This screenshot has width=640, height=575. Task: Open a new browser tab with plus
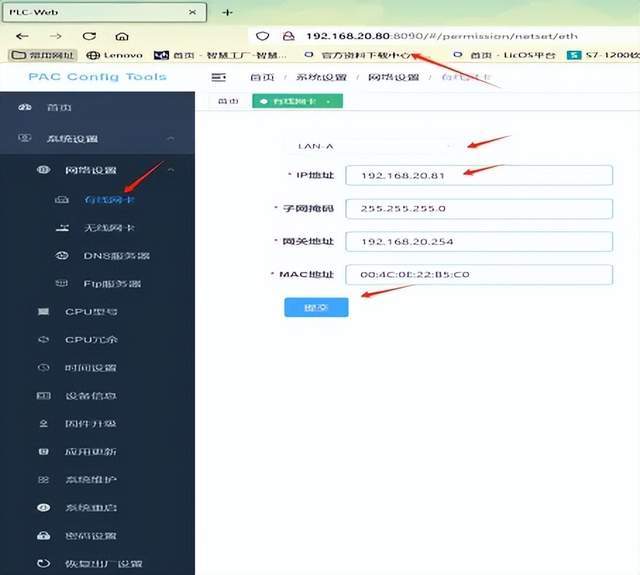227,12
